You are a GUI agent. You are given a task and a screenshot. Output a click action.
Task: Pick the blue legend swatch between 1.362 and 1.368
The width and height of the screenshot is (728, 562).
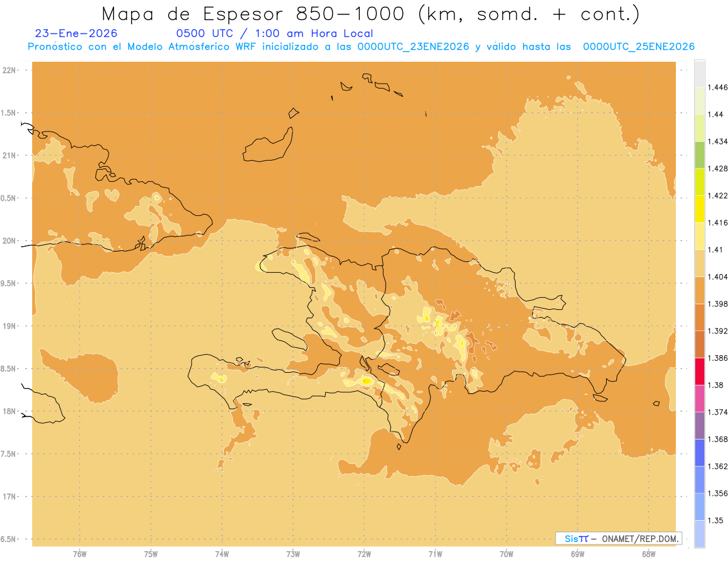pyautogui.click(x=699, y=453)
